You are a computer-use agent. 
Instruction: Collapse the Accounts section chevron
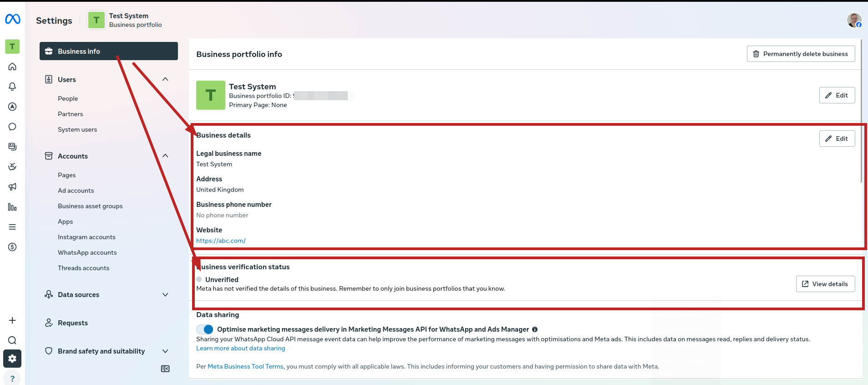(165, 156)
